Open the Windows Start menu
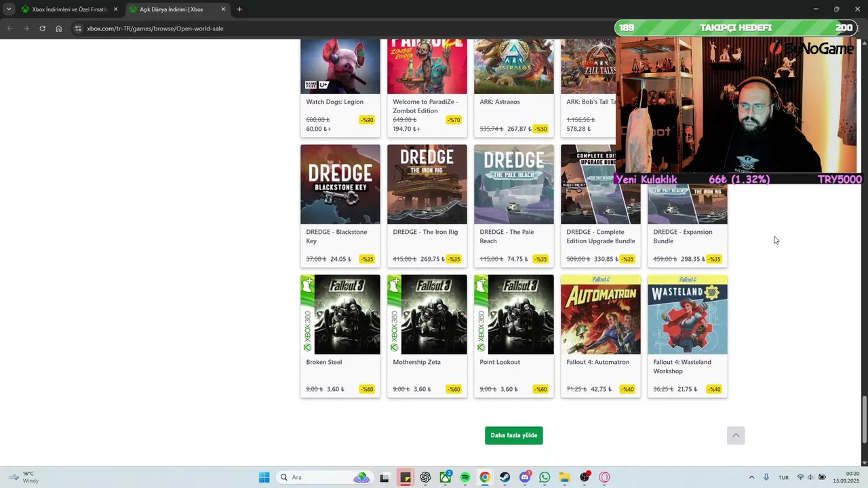868x488 pixels. point(264,477)
